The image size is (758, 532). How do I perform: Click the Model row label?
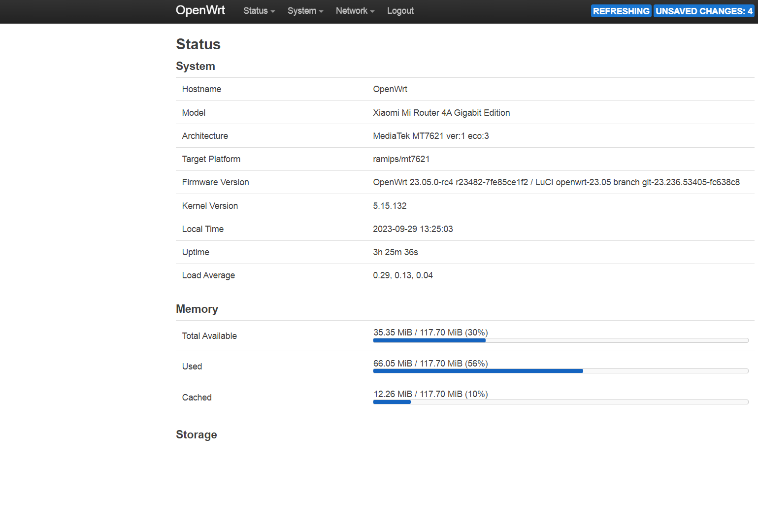(194, 113)
